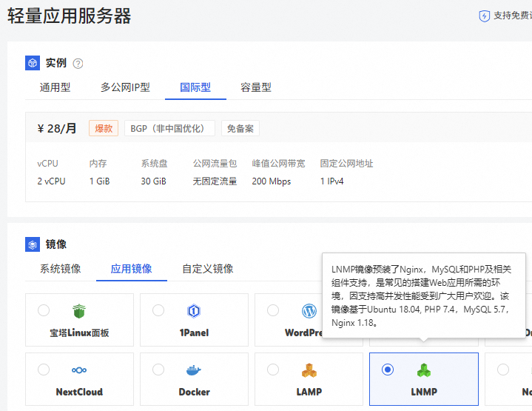Click the 1 GiB memory value
Screen dimensions: 532x411
click(99, 181)
